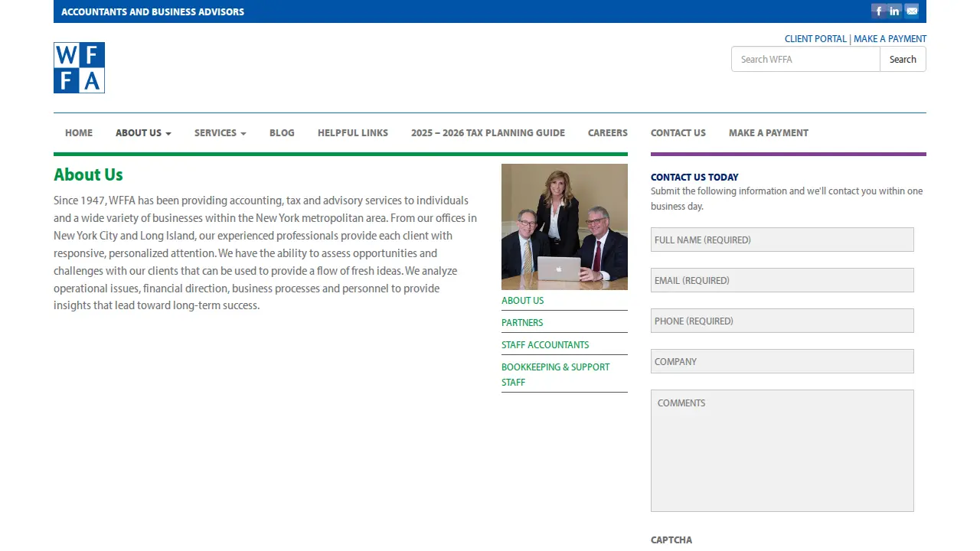
Task: Click the Company field
Action: click(x=782, y=361)
